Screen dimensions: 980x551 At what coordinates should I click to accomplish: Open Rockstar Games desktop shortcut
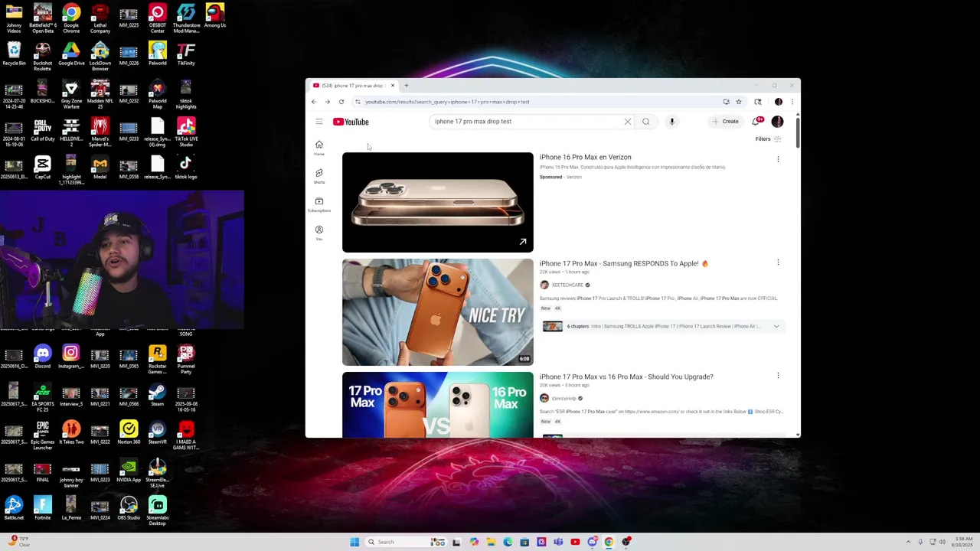pos(157,359)
